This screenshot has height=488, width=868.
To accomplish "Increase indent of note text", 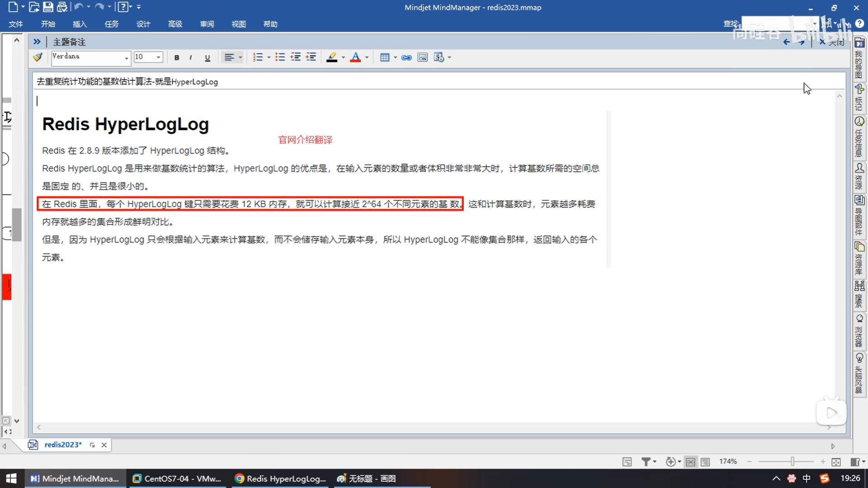I will pyautogui.click(x=311, y=57).
